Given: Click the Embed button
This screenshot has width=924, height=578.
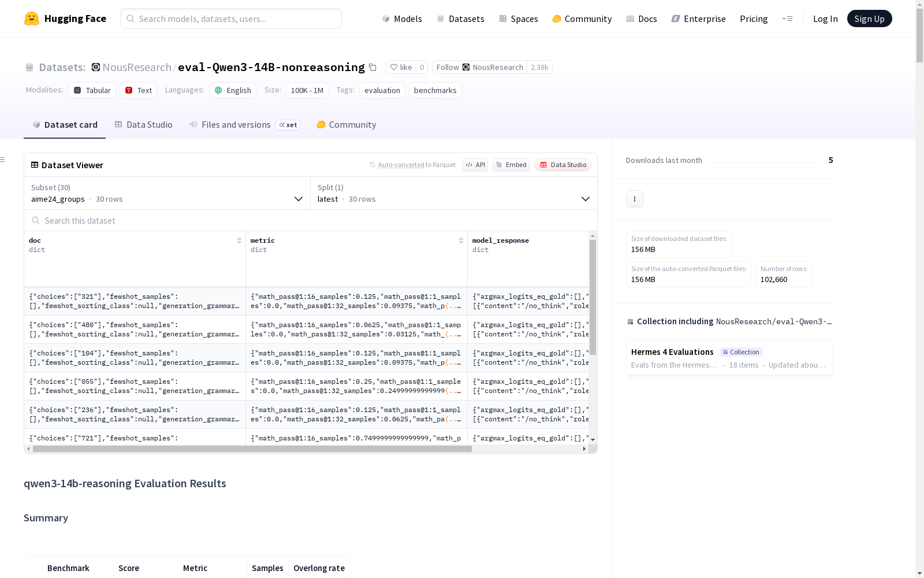Looking at the screenshot, I should (511, 165).
